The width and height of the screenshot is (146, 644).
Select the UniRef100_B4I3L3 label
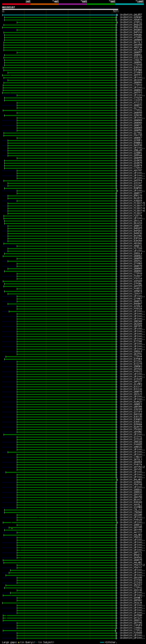click(x=131, y=42)
